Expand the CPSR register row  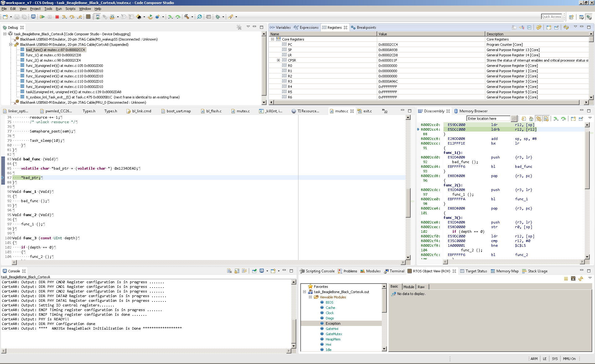pos(278,60)
